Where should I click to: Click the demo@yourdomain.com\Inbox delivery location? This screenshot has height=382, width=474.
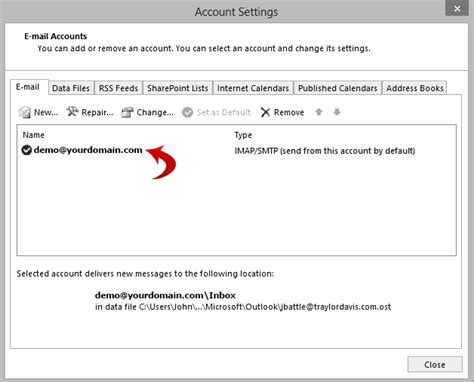[165, 295]
